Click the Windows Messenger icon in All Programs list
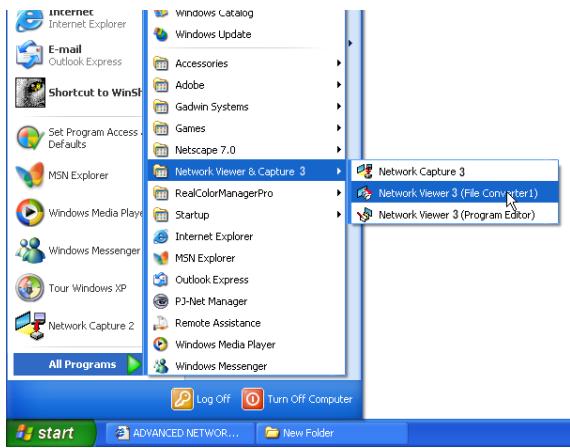570x448 pixels. point(161,366)
